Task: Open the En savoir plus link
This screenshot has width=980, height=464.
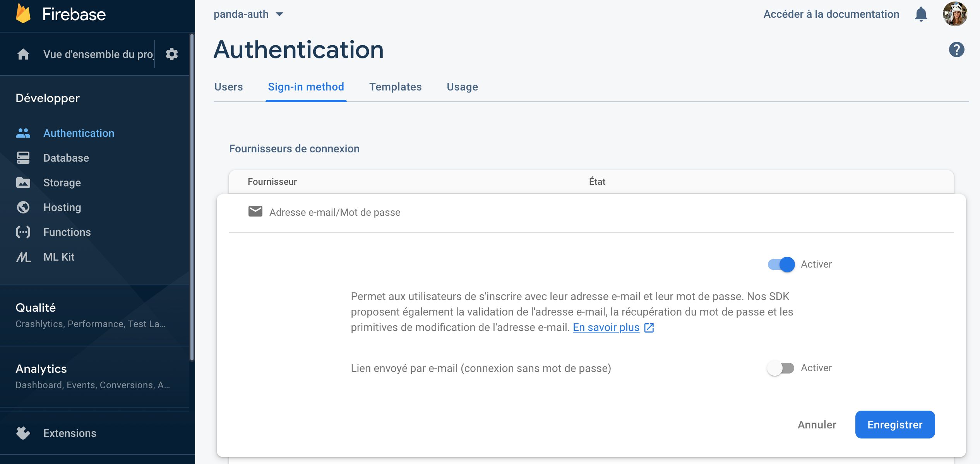Action: [605, 328]
